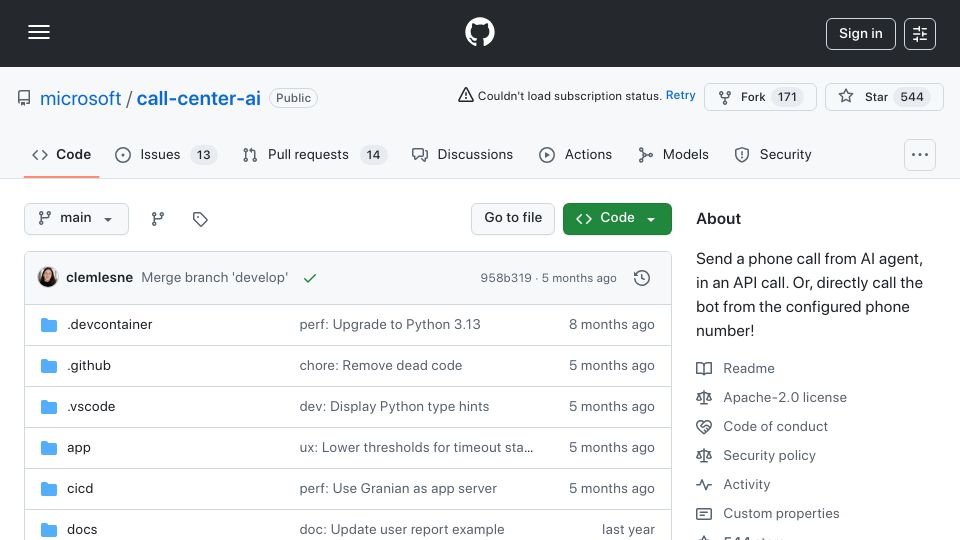Image resolution: width=960 pixels, height=540 pixels.
Task: Open the Issues tab
Action: (165, 155)
